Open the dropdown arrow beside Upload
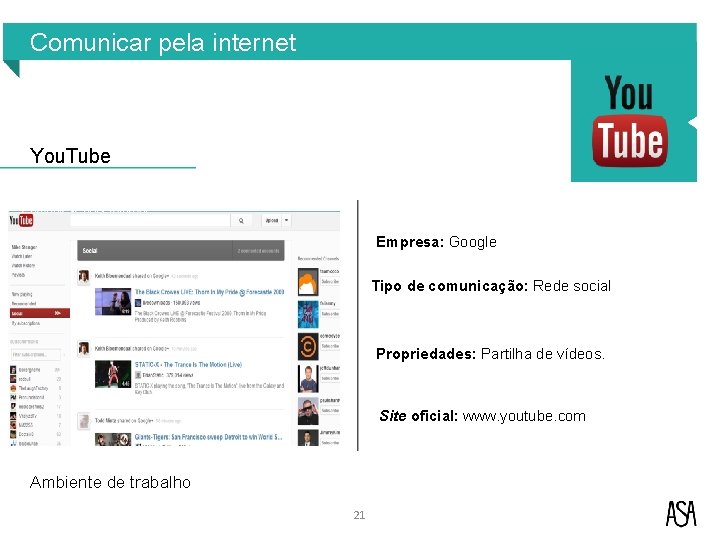This screenshot has height=540, width=720. point(287,220)
